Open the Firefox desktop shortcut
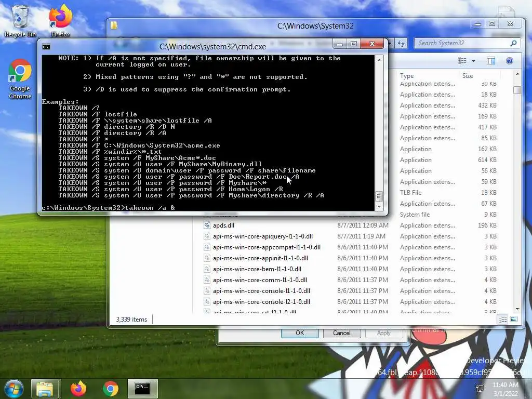 60,21
